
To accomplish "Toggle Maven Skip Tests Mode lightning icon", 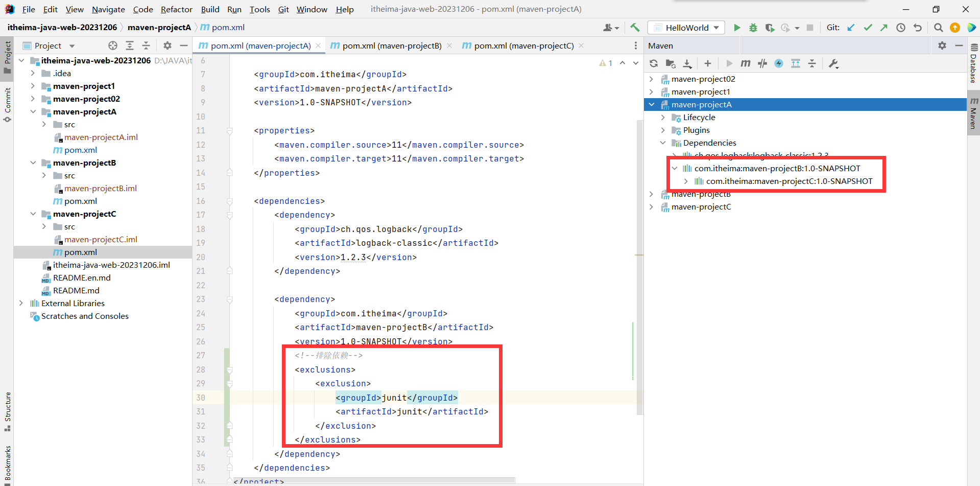I will tap(779, 63).
